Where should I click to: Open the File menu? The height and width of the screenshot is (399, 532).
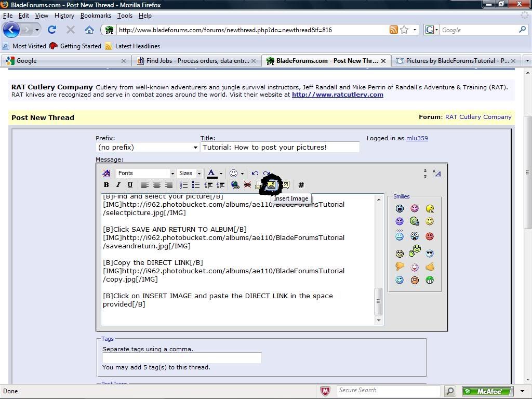[x=8, y=16]
